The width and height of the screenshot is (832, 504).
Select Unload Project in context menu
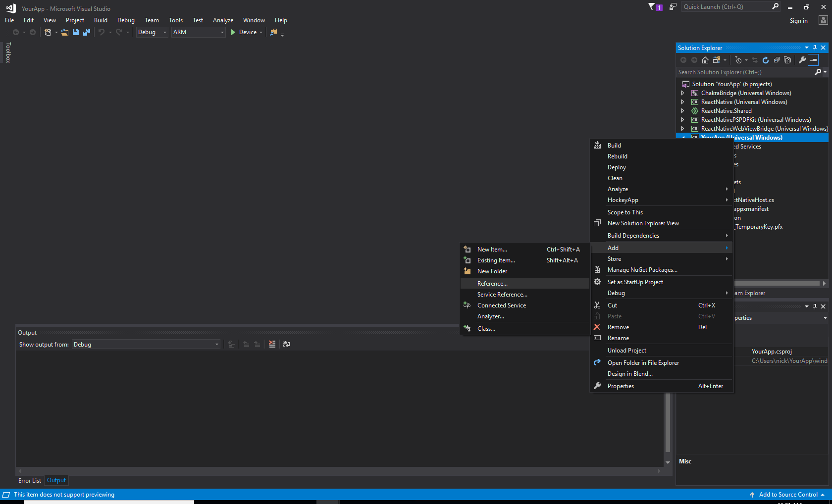pos(662,351)
